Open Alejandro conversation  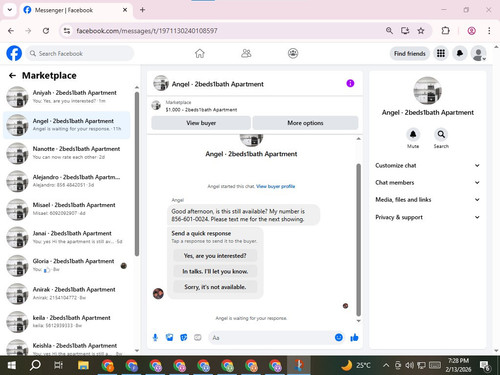coord(67,181)
